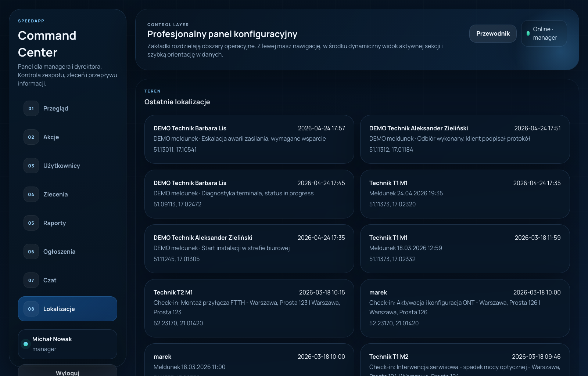Viewport: 588px width, 376px height.
Task: Click the green status dot by Michał Nowak
Action: pyautogui.click(x=26, y=344)
